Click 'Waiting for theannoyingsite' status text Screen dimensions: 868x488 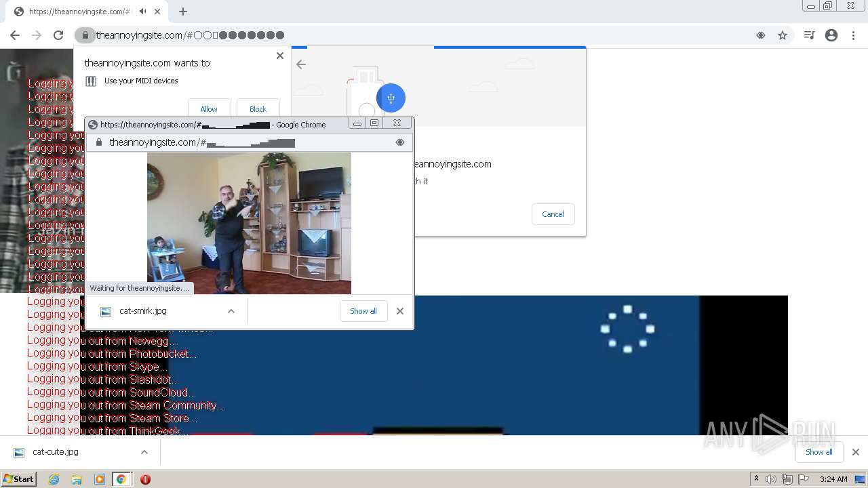[x=140, y=288]
